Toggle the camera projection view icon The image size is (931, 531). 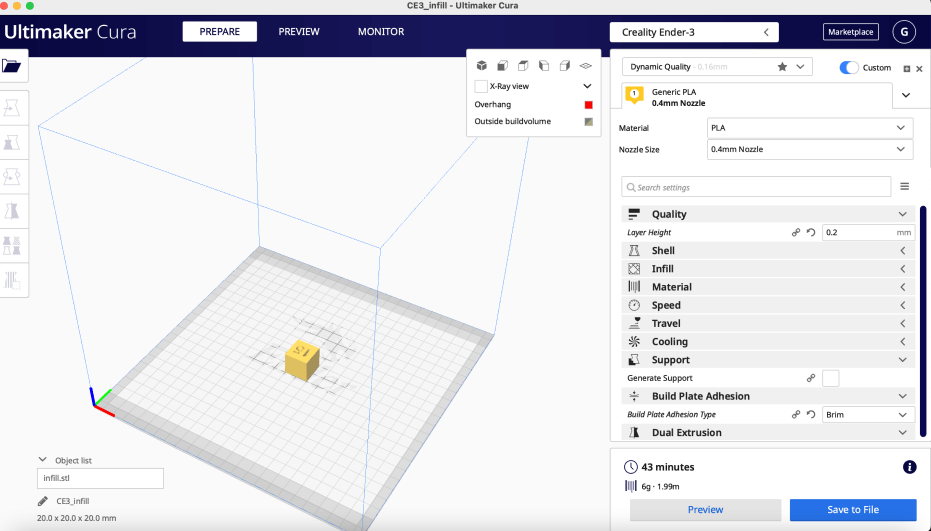coord(586,65)
